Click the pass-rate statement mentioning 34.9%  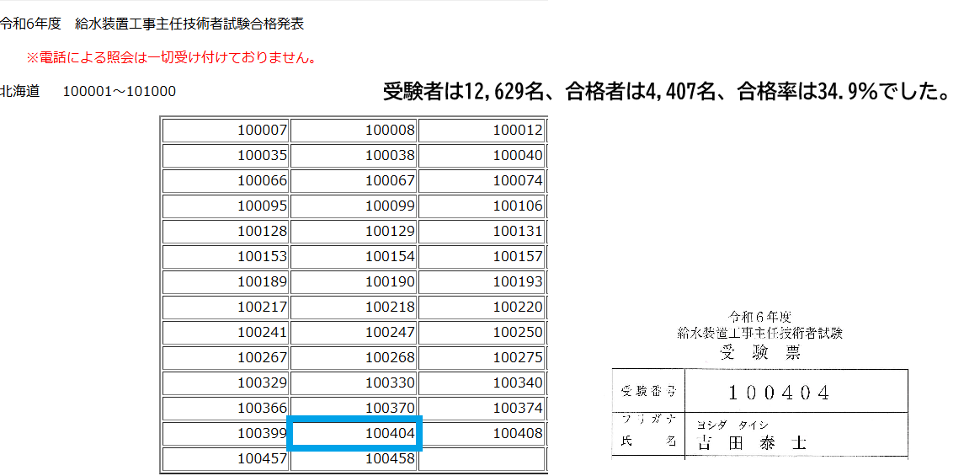[x=666, y=93]
